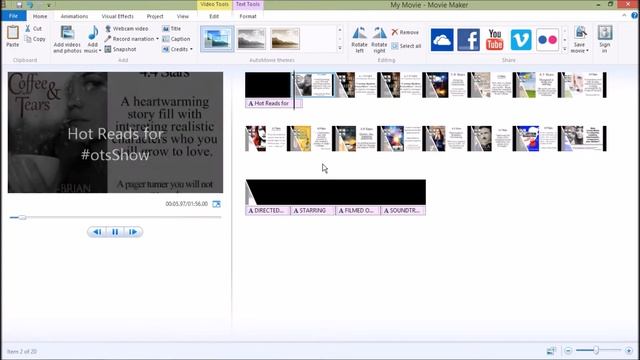The width and height of the screenshot is (640, 360).
Task: Click the Save movie icon
Action: pos(580,33)
